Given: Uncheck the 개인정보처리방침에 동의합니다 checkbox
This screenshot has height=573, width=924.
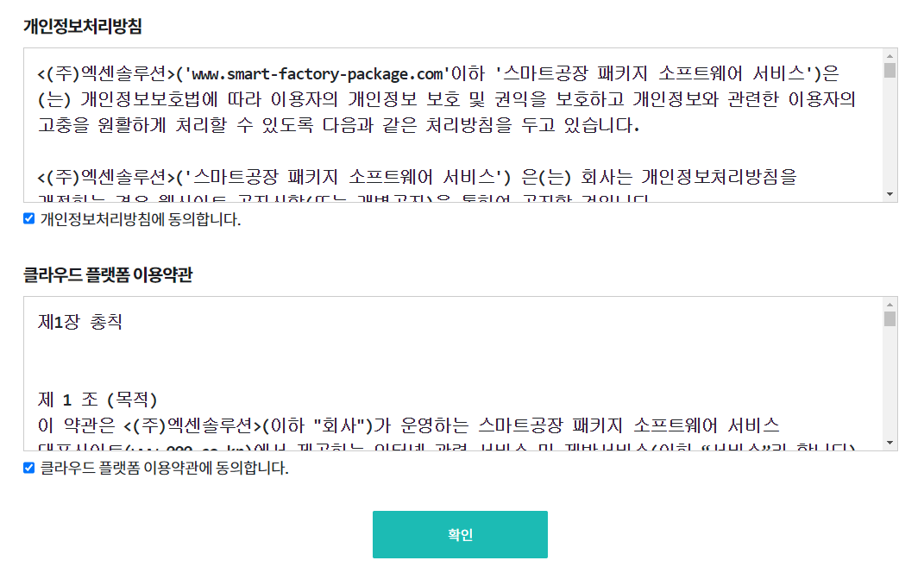Looking at the screenshot, I should click(x=29, y=219).
